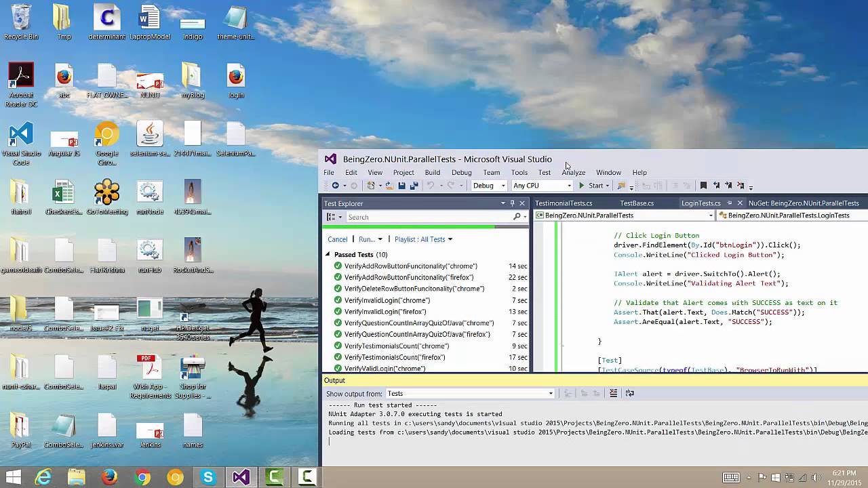Image resolution: width=868 pixels, height=488 pixels.
Task: Click the volume icon in system tray
Action: click(x=816, y=477)
